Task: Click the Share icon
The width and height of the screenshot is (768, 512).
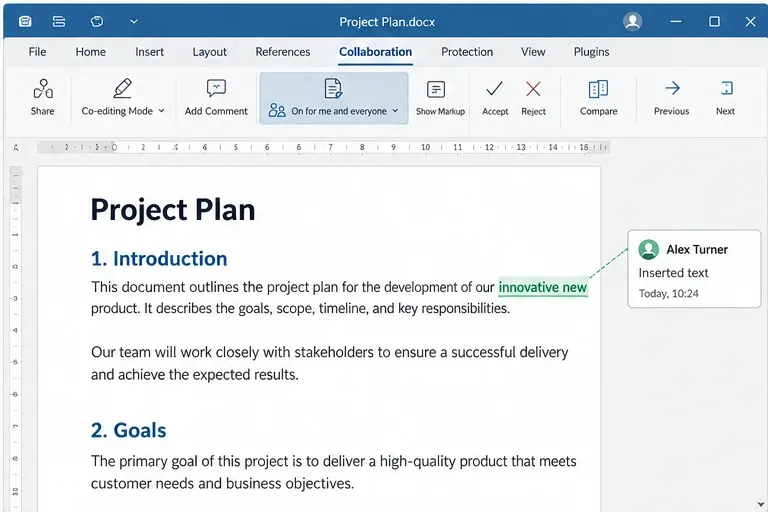Action: tap(43, 89)
